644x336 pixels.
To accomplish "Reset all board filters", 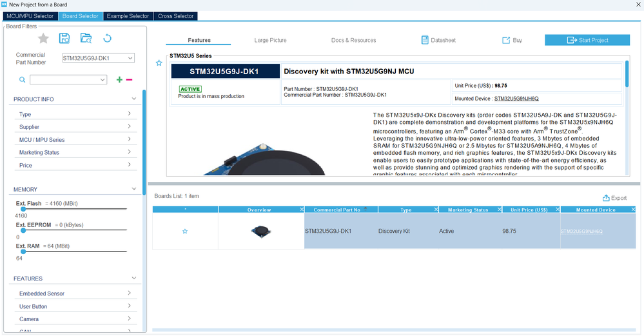I will coord(107,38).
